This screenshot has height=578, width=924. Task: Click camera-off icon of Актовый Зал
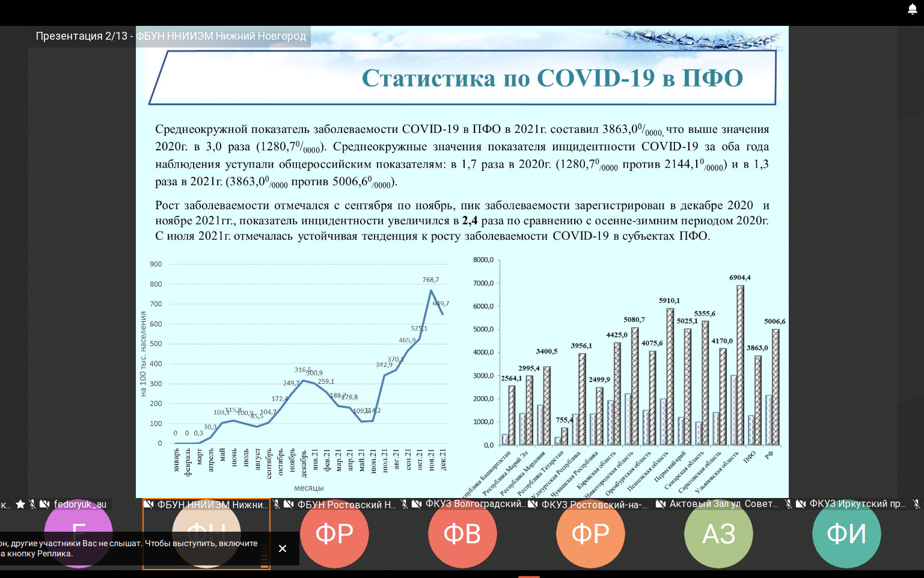[x=661, y=504]
